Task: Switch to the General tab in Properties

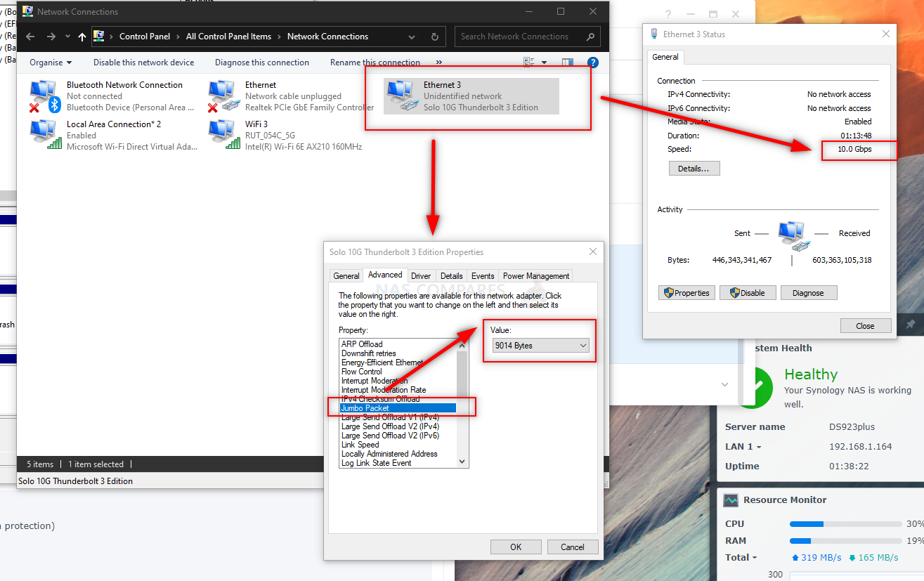Action: [x=346, y=276]
